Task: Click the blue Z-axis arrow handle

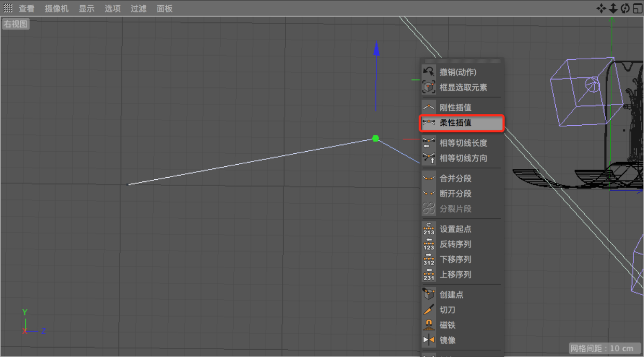Action: pos(376,49)
